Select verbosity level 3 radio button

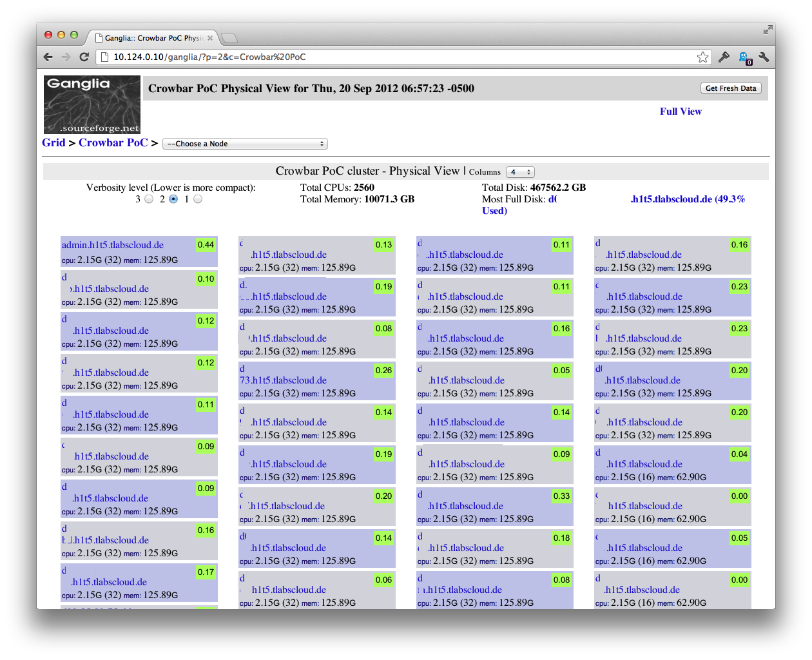pyautogui.click(x=149, y=199)
